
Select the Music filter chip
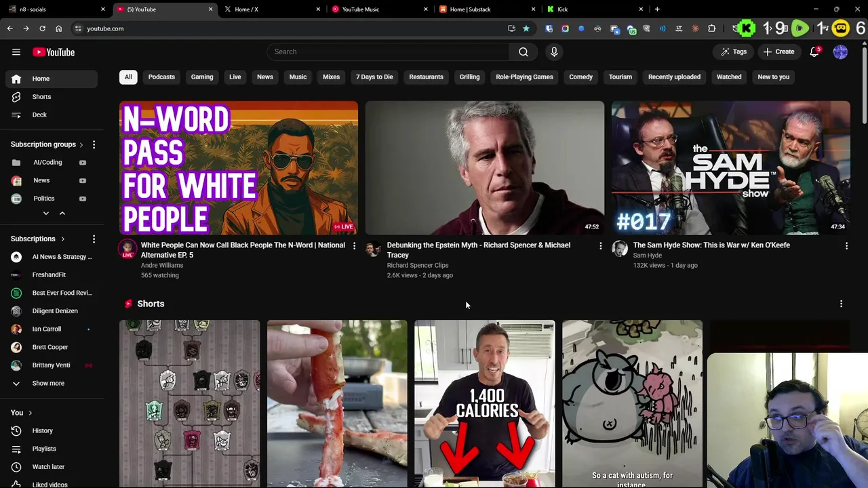point(298,77)
